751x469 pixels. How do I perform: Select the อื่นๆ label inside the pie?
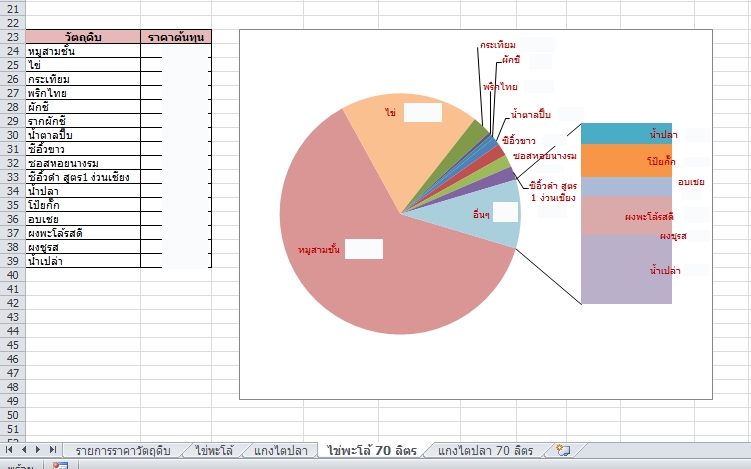481,215
